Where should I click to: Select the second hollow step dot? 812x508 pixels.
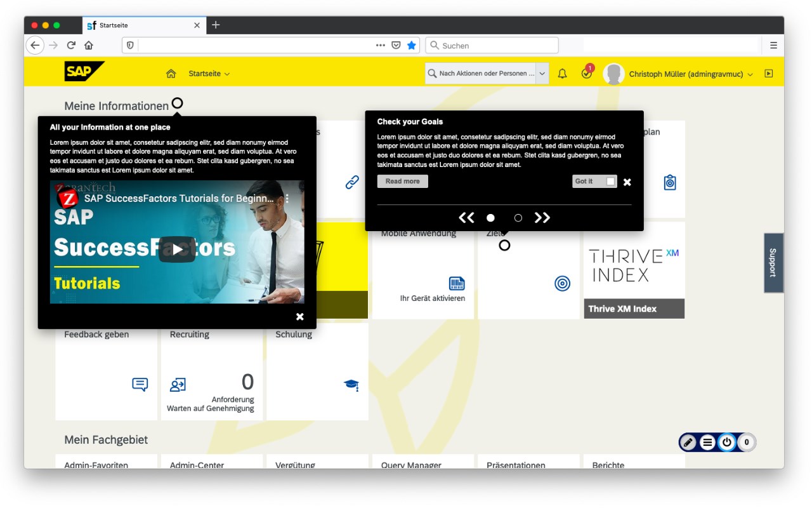click(x=518, y=218)
